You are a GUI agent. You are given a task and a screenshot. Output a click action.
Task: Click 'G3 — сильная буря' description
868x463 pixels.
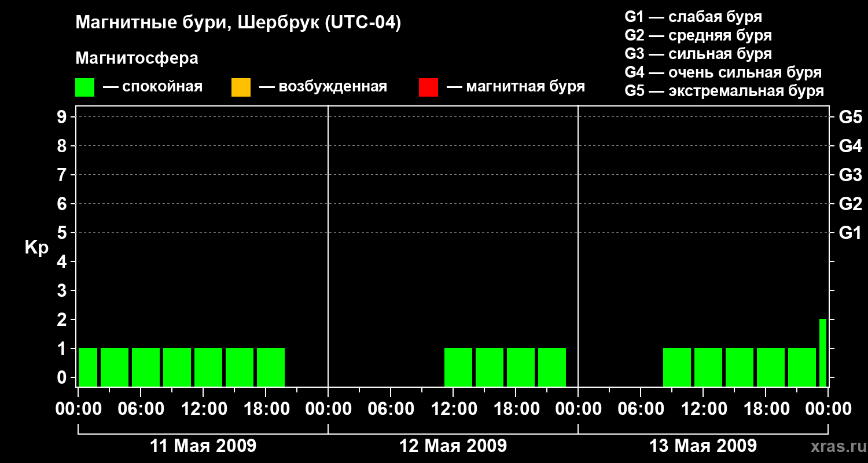698,54
